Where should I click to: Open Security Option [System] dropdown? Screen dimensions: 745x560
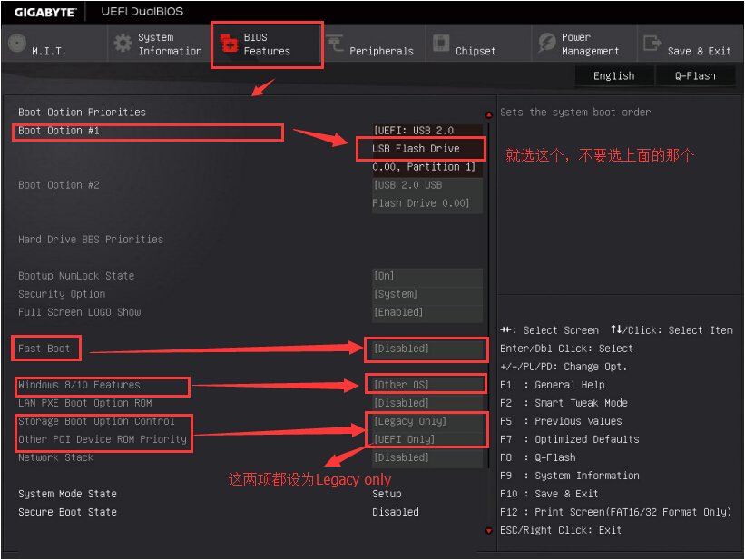427,294
